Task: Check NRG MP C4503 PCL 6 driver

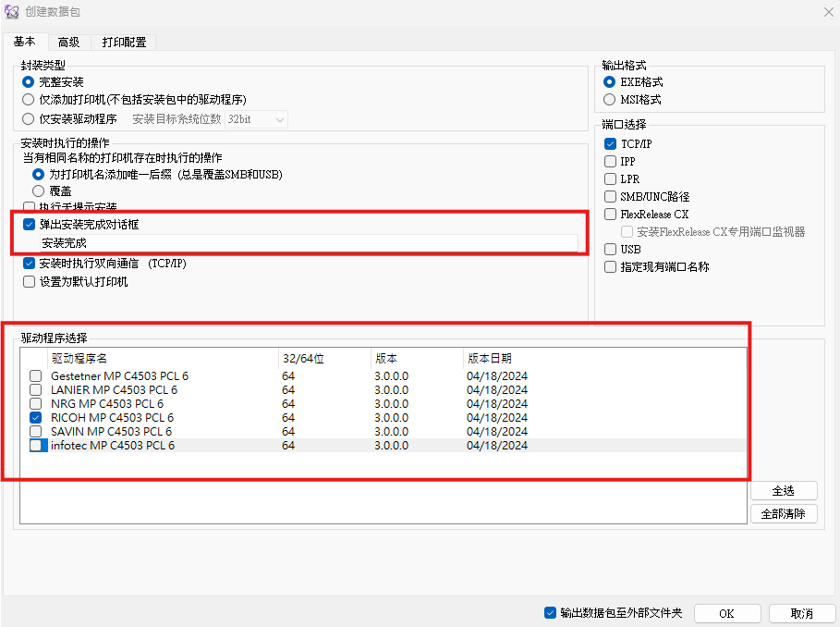Action: pos(36,404)
